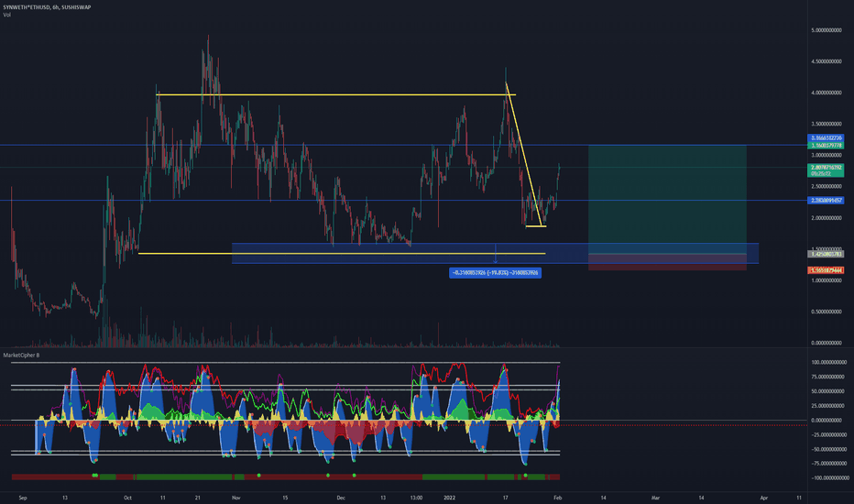Click the green 3.16 target price label
The height and width of the screenshot is (504, 854).
point(826,146)
